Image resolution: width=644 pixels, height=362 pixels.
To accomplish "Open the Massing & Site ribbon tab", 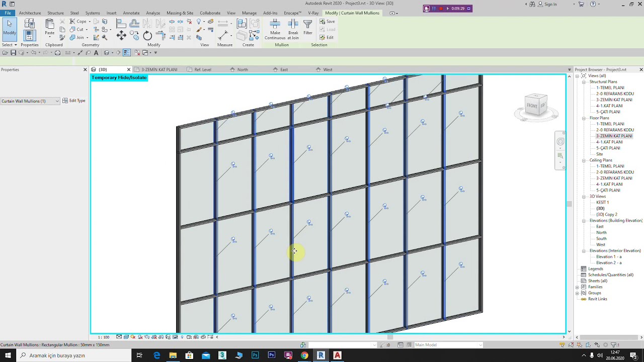I will 180,13.
